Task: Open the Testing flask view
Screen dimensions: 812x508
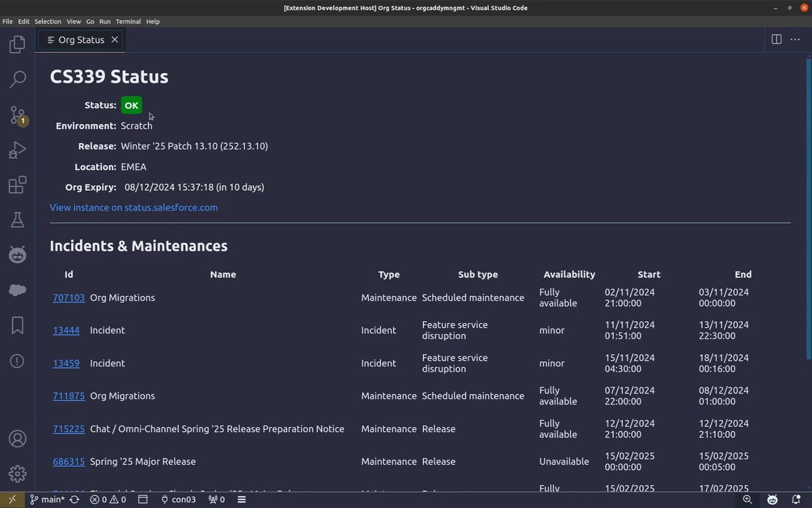Action: click(x=18, y=219)
